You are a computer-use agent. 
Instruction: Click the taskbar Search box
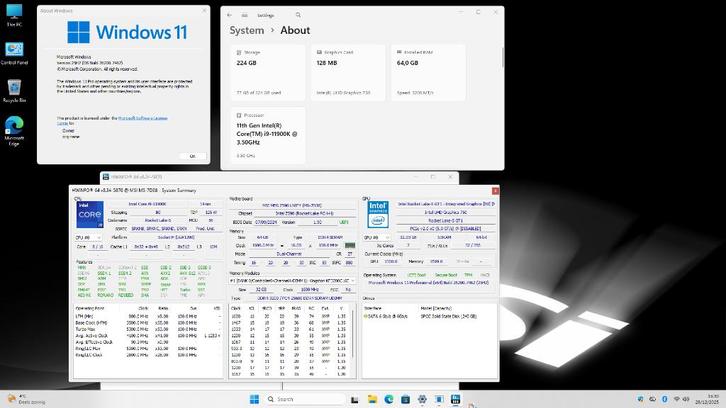point(306,399)
